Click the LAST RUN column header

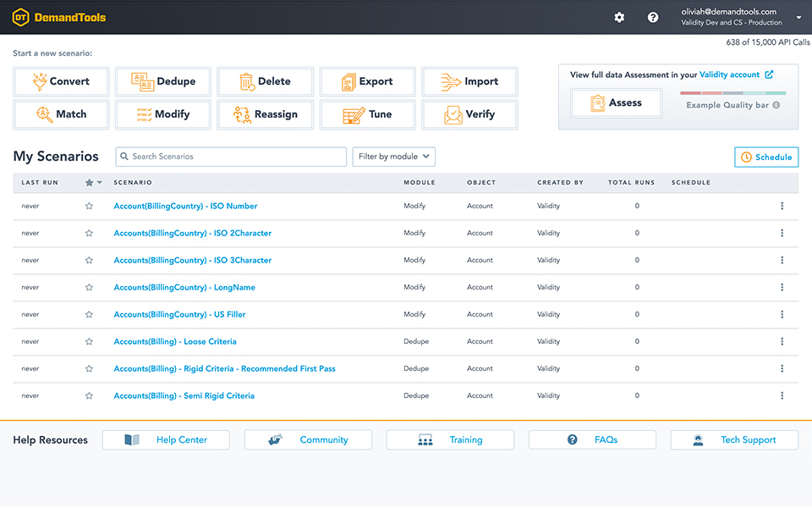40,183
